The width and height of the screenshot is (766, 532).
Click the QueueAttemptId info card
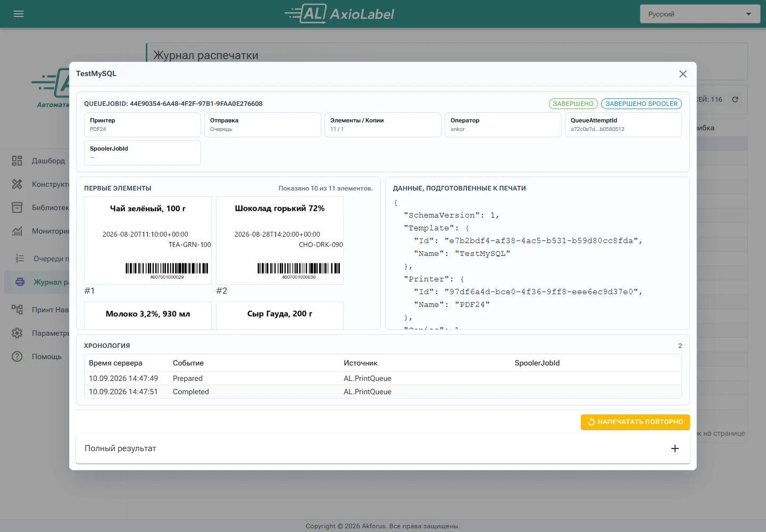coord(623,124)
